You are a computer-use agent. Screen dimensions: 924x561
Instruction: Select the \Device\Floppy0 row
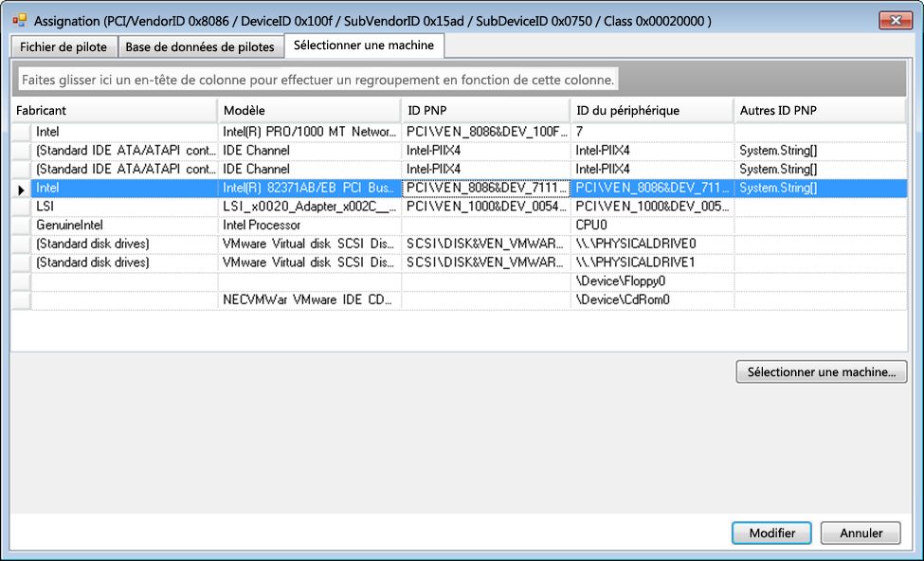click(651, 281)
